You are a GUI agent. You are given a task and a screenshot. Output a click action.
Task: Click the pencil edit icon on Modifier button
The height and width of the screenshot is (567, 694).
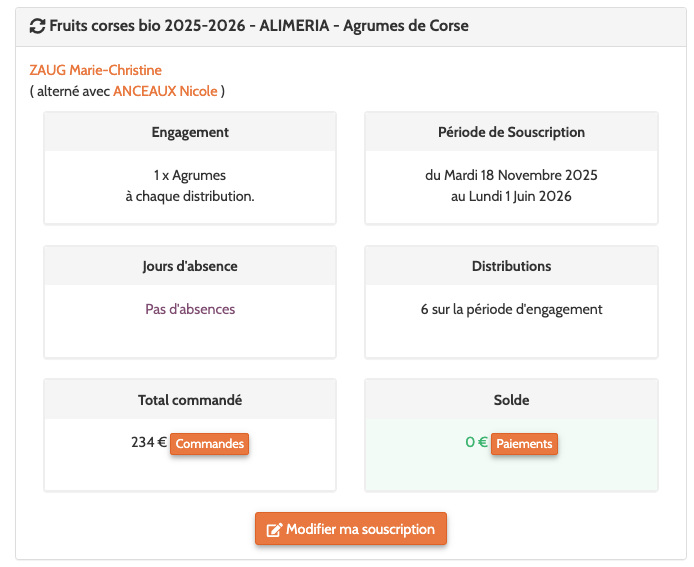pyautogui.click(x=273, y=529)
